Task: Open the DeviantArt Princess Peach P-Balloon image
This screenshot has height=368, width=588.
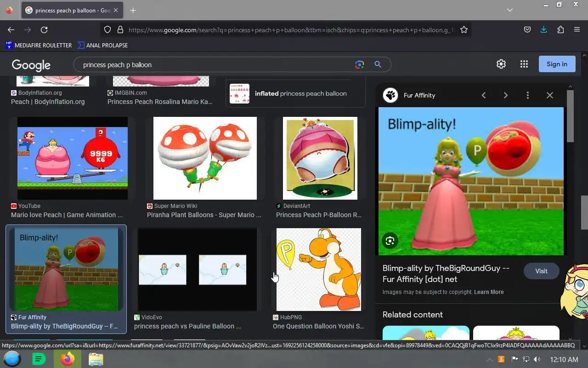Action: (320, 158)
